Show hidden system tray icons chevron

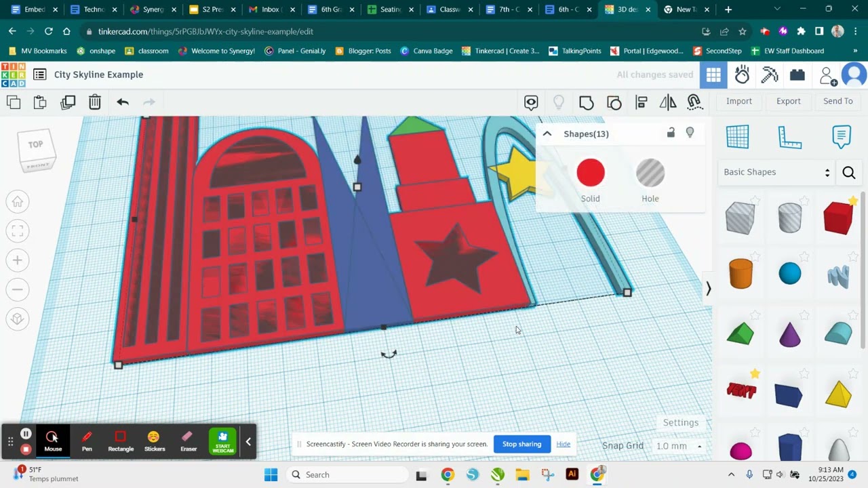tap(731, 474)
